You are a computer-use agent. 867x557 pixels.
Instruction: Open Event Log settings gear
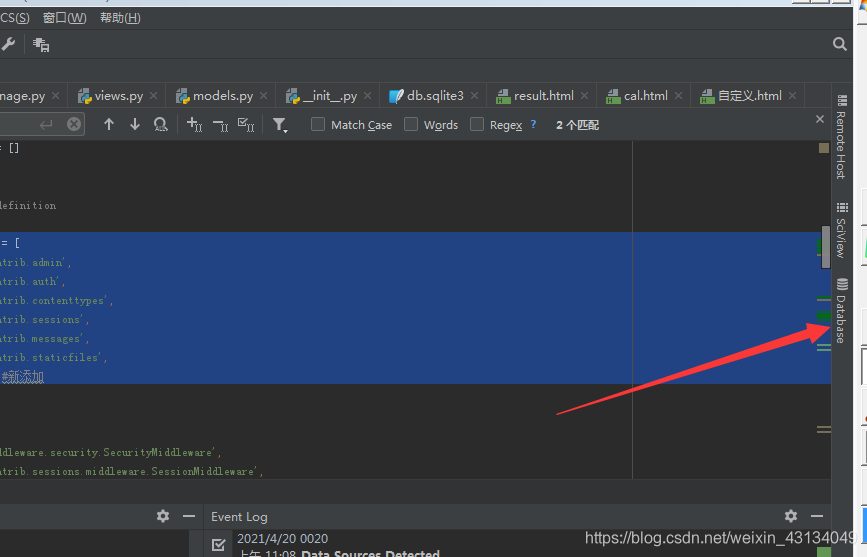tap(791, 516)
